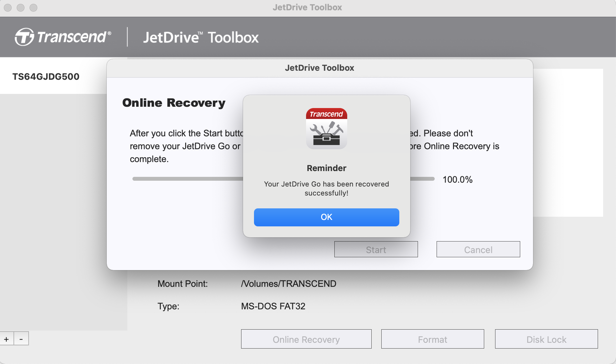This screenshot has height=364, width=616.
Task: Click the 'recovered successfully' message text
Action: (x=326, y=188)
